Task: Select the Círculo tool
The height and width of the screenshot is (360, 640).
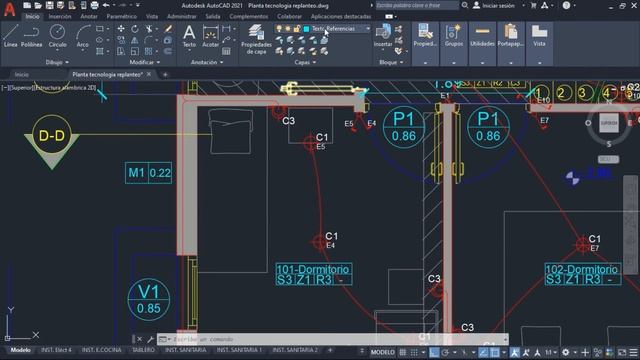Action: 57,36
